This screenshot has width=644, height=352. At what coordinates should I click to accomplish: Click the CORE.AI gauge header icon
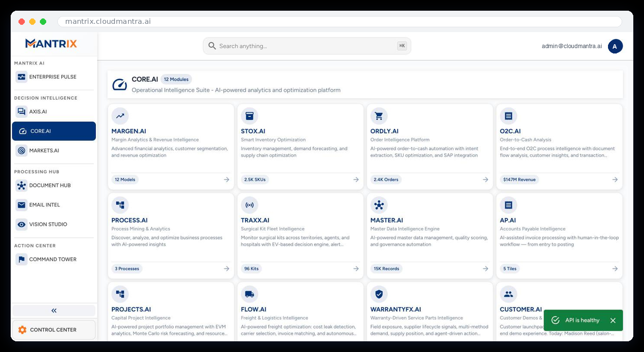[120, 85]
